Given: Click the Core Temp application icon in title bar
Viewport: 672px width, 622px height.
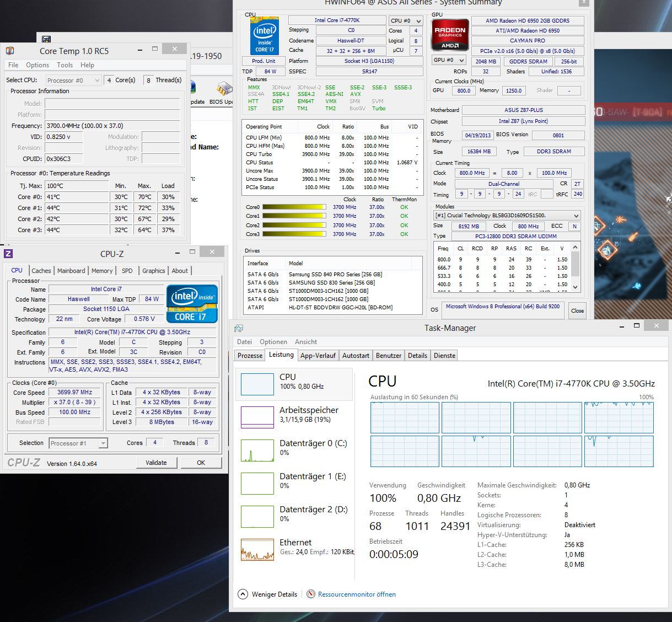Looking at the screenshot, I should [x=10, y=51].
